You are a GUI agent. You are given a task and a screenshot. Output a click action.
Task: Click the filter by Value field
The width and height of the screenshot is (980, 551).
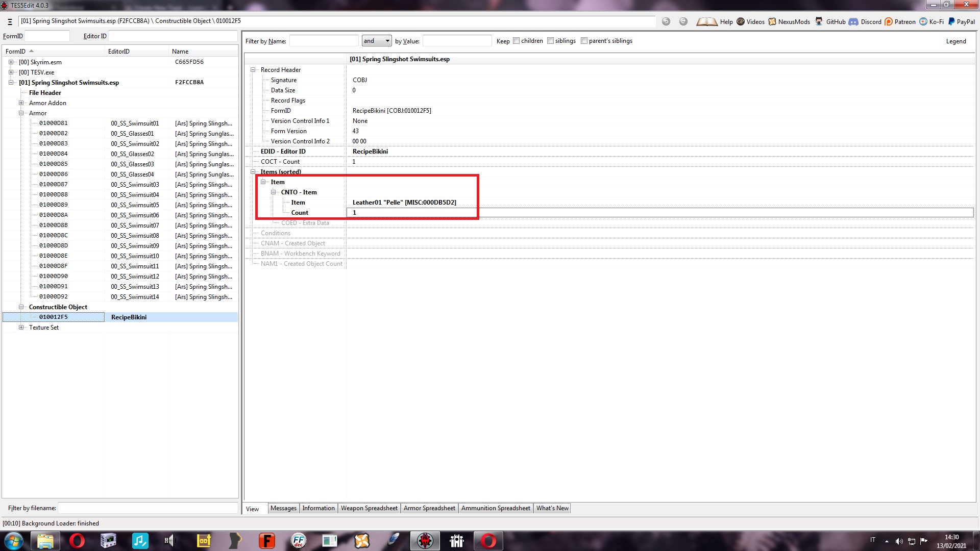click(x=457, y=41)
